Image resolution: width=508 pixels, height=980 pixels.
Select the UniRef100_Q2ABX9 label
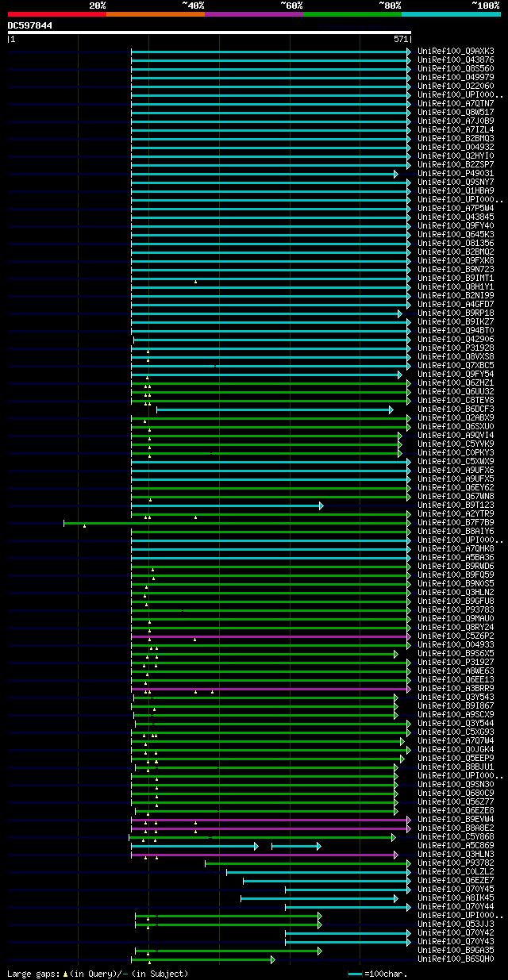(456, 417)
